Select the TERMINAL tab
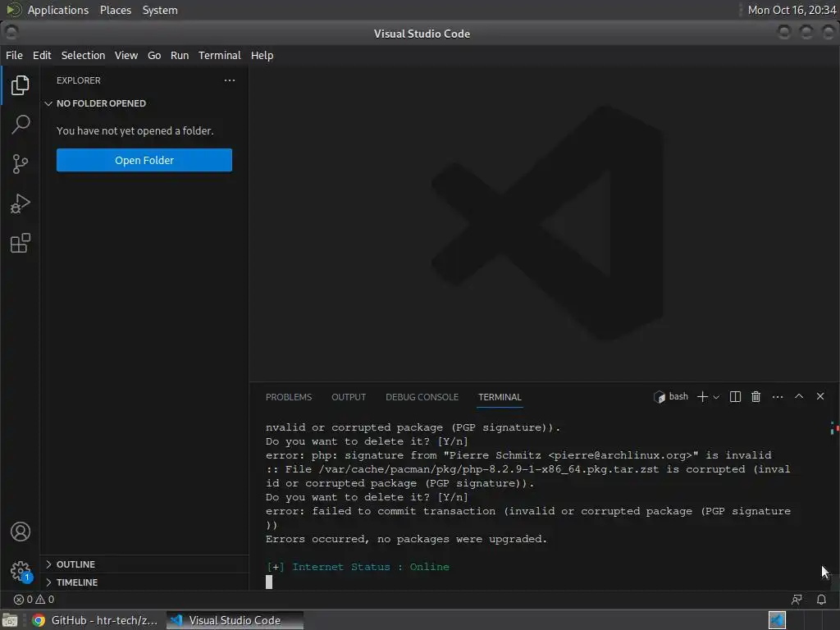The height and width of the screenshot is (630, 840). point(500,397)
